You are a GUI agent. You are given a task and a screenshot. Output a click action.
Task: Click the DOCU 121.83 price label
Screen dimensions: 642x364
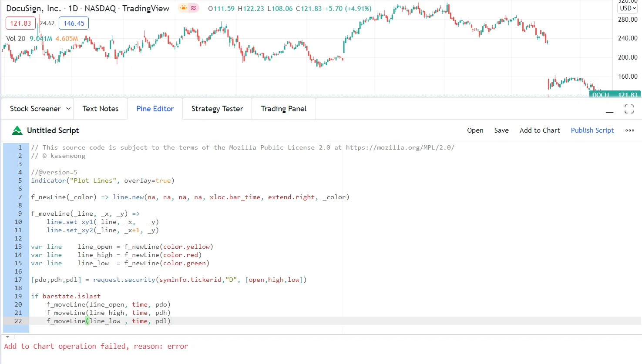(x=615, y=95)
